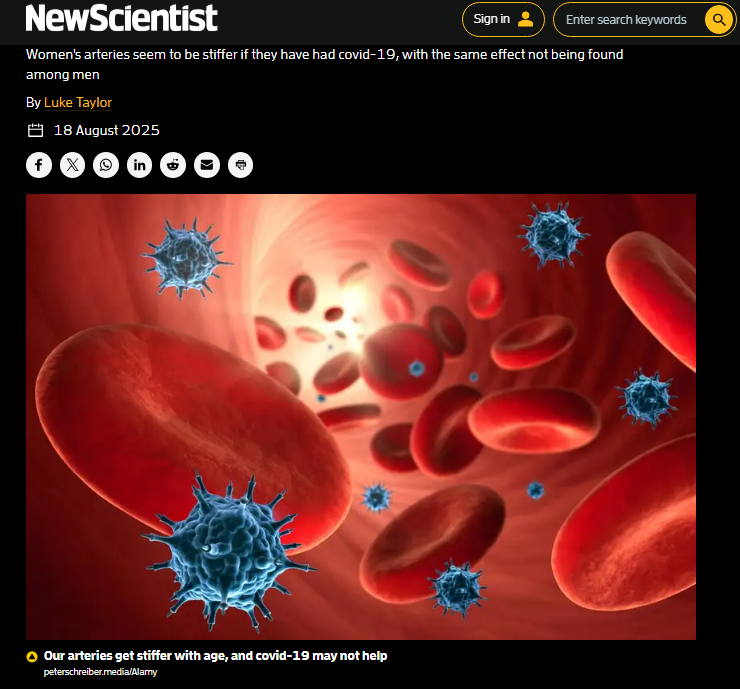Screen dimensions: 740x689
Task: Focus the Enter search keywords field
Action: tap(627, 19)
